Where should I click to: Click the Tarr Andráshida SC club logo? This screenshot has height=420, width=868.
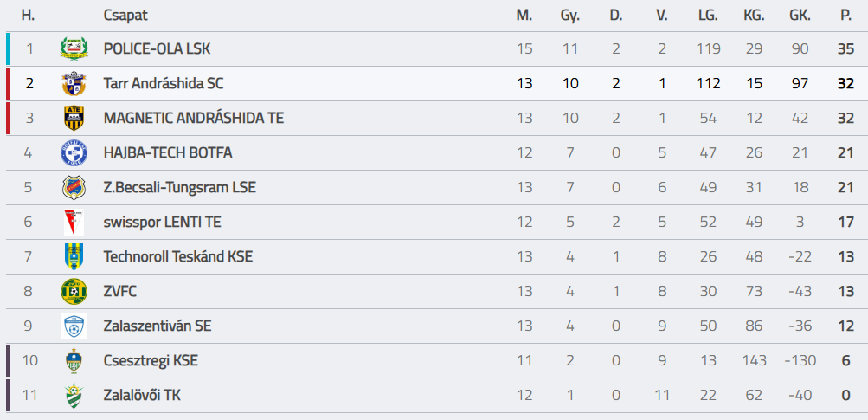(74, 83)
